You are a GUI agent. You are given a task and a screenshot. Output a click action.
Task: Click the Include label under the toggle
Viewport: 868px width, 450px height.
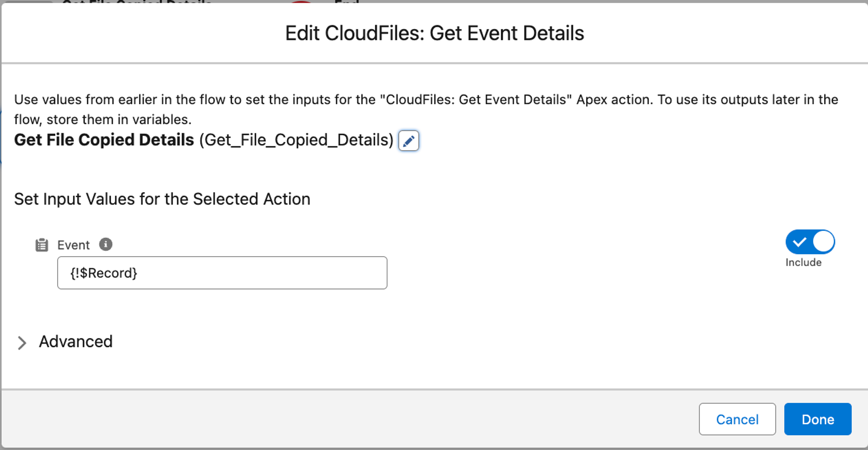pyautogui.click(x=803, y=262)
